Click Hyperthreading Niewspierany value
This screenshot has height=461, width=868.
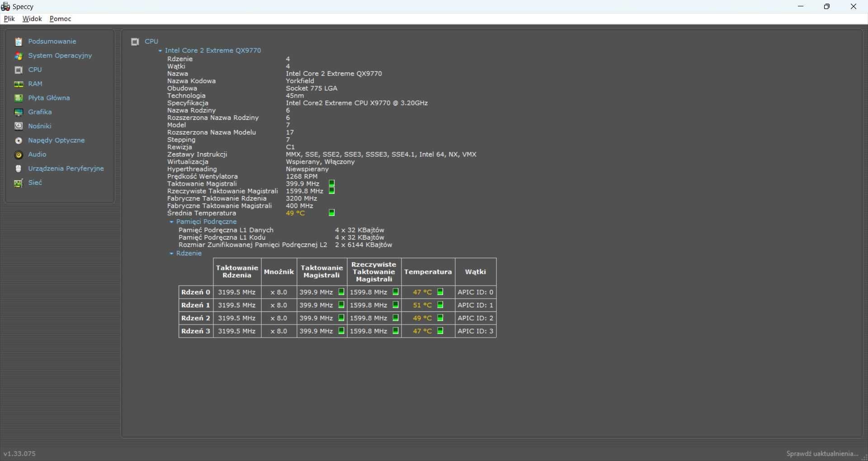tap(307, 169)
